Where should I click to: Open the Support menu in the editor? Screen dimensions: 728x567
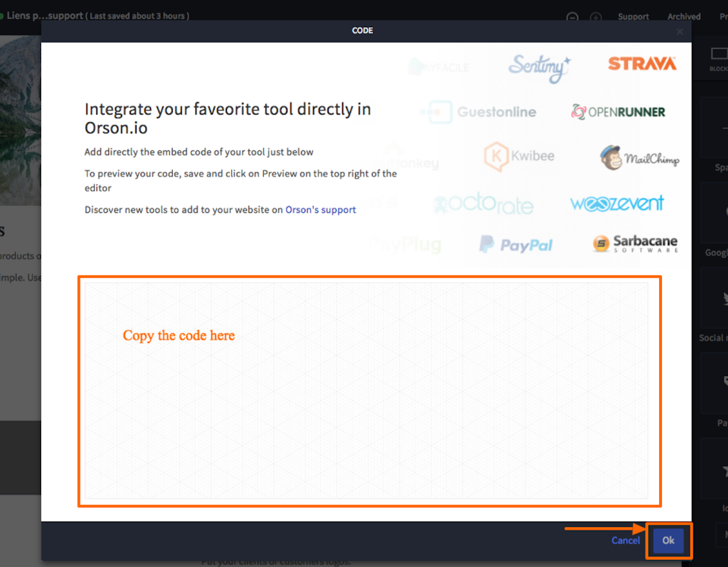(632, 17)
